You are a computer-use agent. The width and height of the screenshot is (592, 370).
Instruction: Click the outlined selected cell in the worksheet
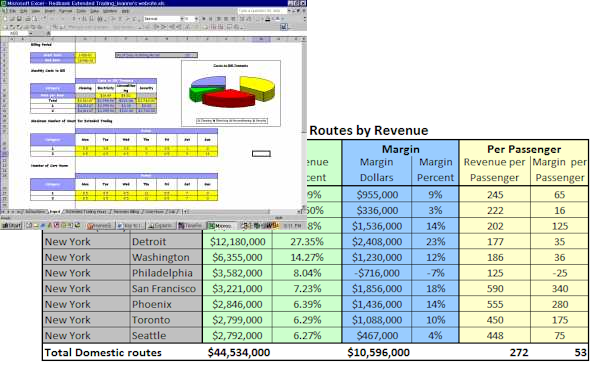[261, 154]
